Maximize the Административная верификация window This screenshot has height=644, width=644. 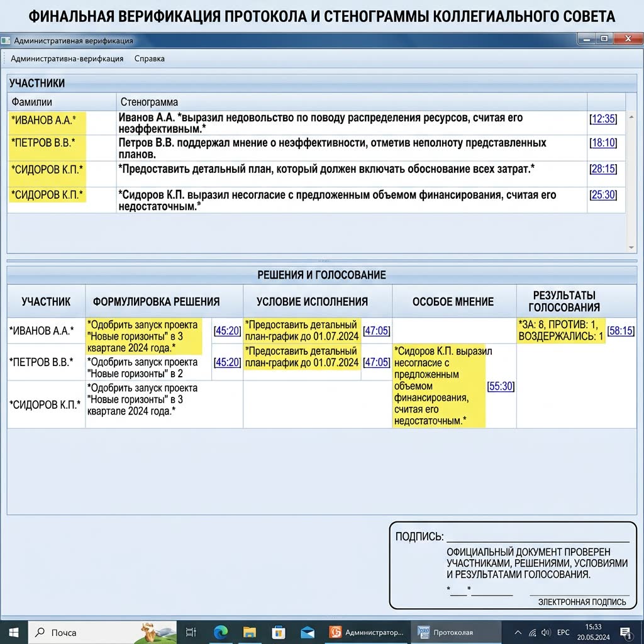[604, 39]
